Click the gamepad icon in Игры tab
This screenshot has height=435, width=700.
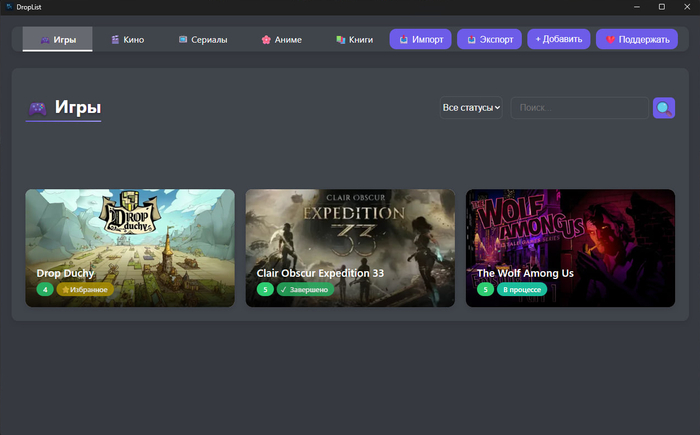pos(45,40)
